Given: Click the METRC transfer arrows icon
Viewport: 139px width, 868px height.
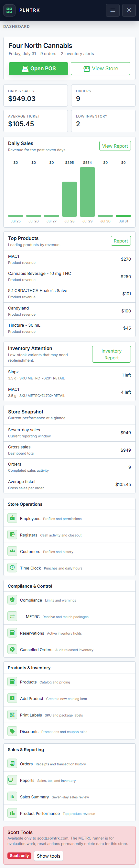Looking at the screenshot, I should [13, 617].
